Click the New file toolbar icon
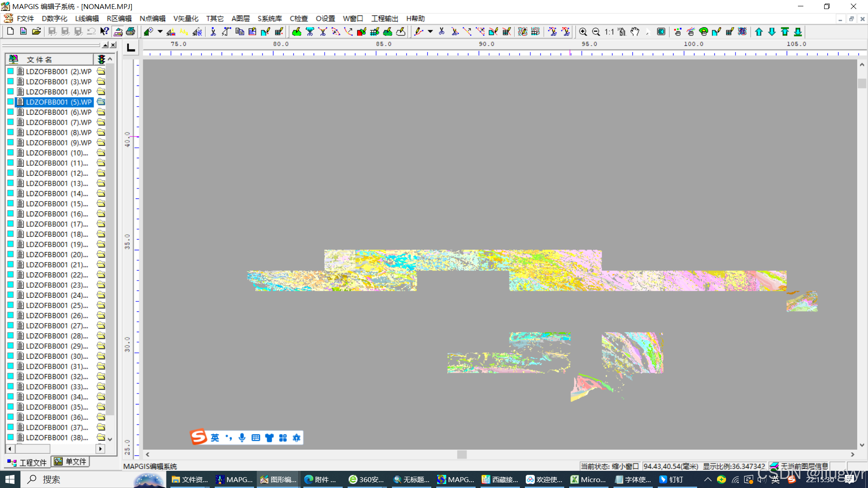 10,31
